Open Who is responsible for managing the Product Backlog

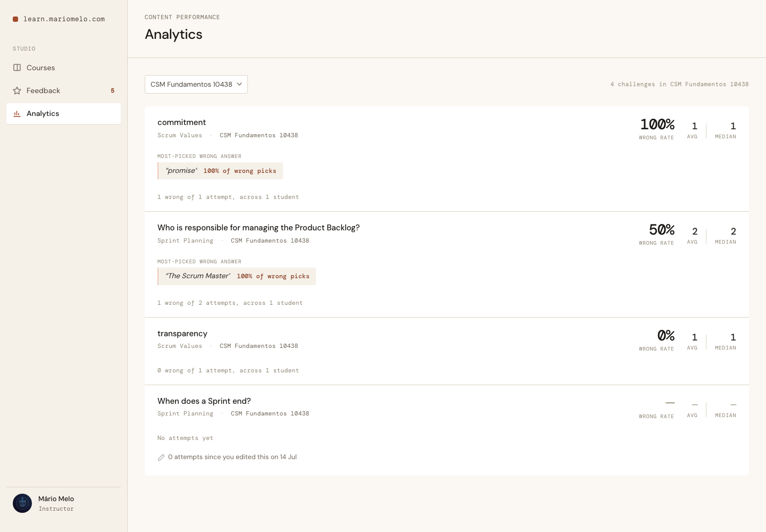(x=259, y=228)
